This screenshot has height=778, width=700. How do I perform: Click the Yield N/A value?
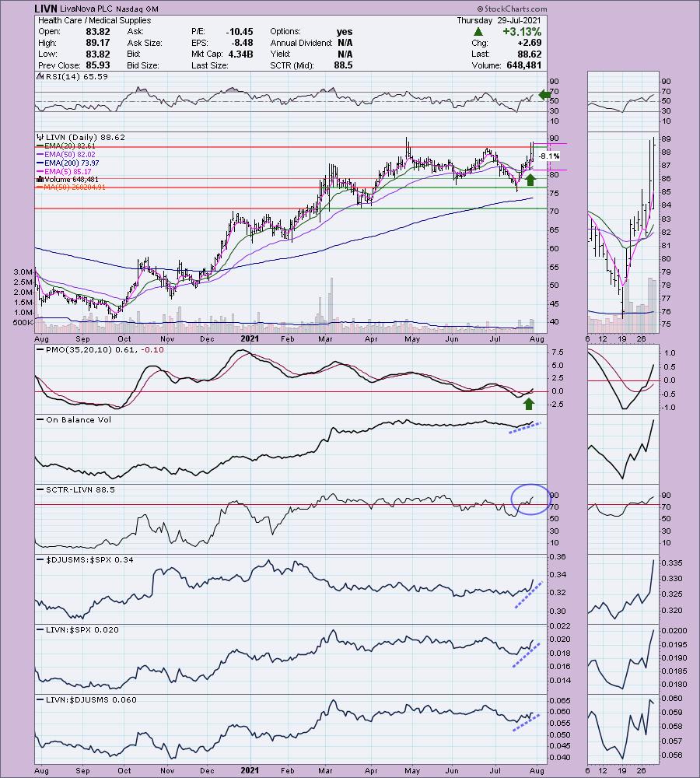click(x=345, y=54)
